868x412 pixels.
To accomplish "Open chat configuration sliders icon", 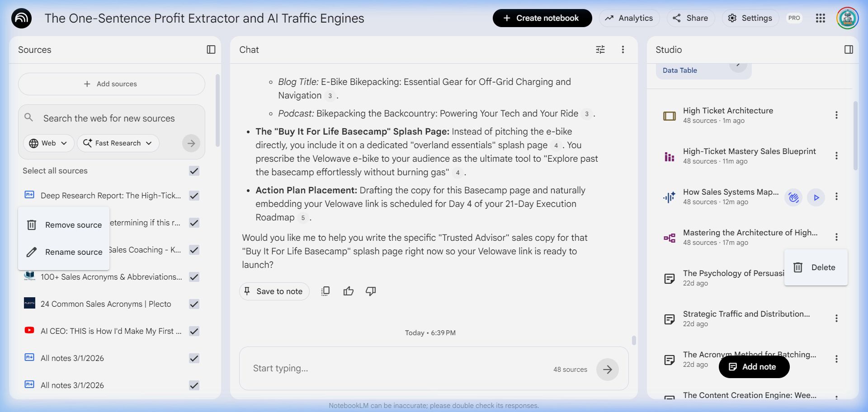I will pos(600,50).
